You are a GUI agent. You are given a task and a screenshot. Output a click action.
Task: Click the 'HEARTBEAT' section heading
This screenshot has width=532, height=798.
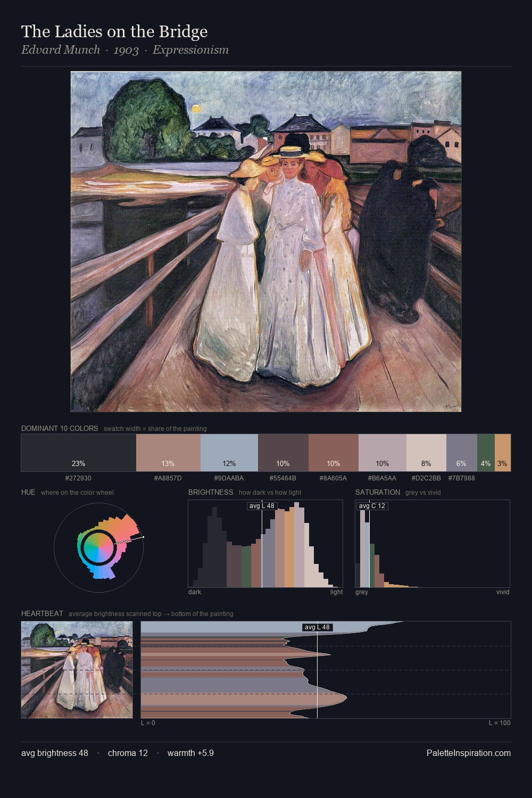[x=42, y=613]
